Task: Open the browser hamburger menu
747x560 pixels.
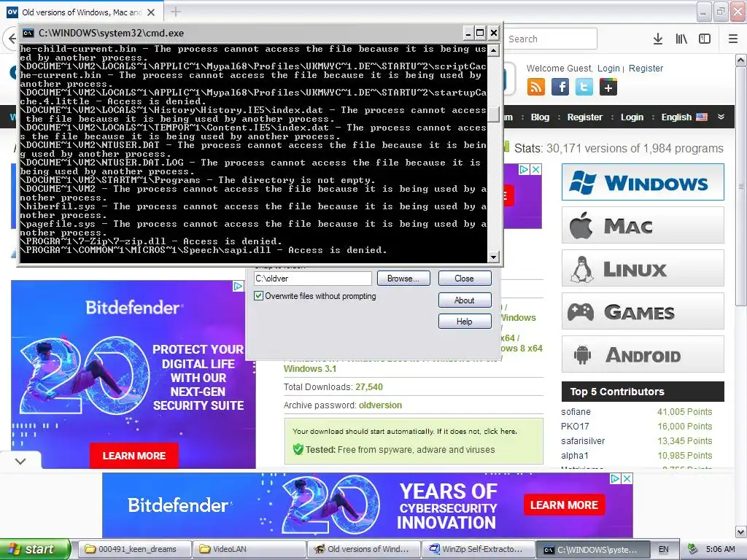Action: click(x=733, y=39)
